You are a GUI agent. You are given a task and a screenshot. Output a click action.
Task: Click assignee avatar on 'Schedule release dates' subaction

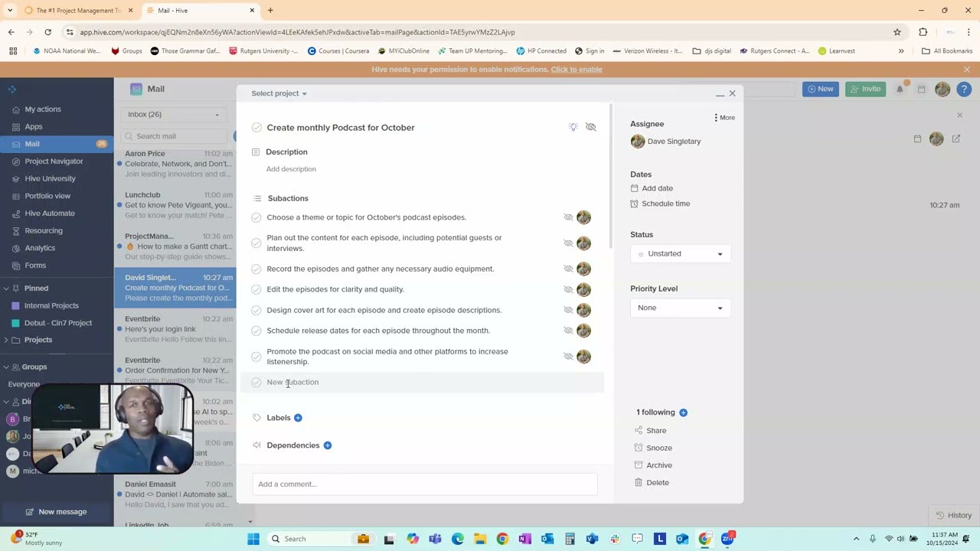[583, 331]
